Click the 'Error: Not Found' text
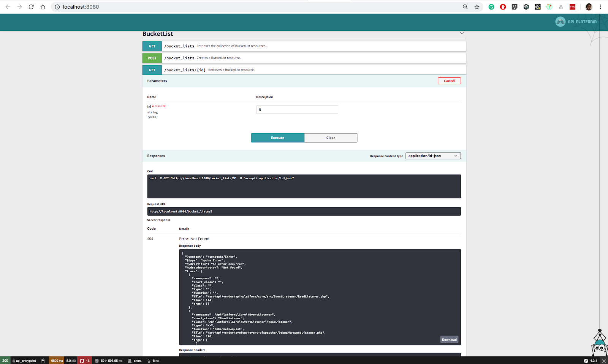 194,239
